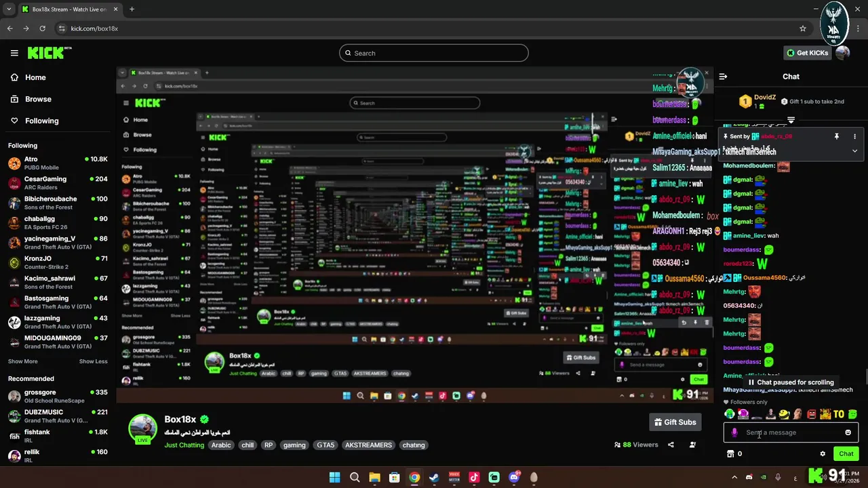868x488 pixels.
Task: Click the voice microphone icon in chat
Action: pos(734,432)
